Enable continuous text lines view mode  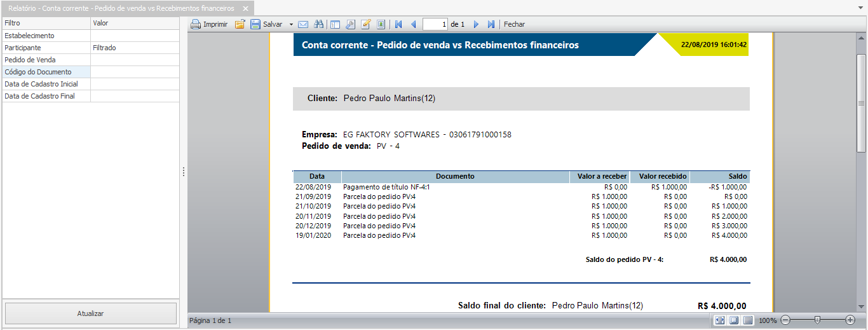coord(748,320)
